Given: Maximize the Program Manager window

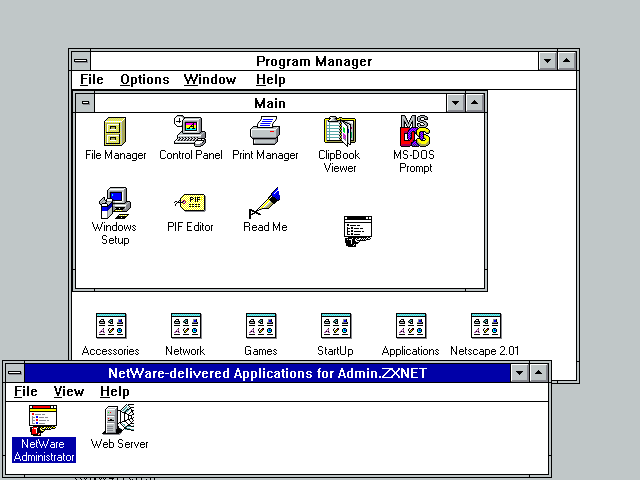Looking at the screenshot, I should (x=567, y=61).
